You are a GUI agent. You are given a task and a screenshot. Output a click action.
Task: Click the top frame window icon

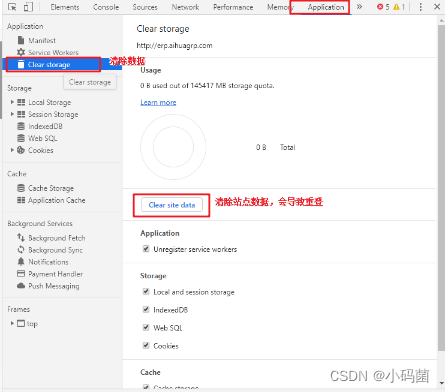[21, 324]
